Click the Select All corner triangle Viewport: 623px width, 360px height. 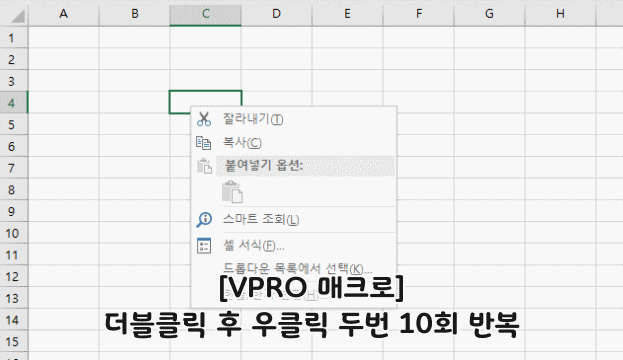tap(17, 16)
